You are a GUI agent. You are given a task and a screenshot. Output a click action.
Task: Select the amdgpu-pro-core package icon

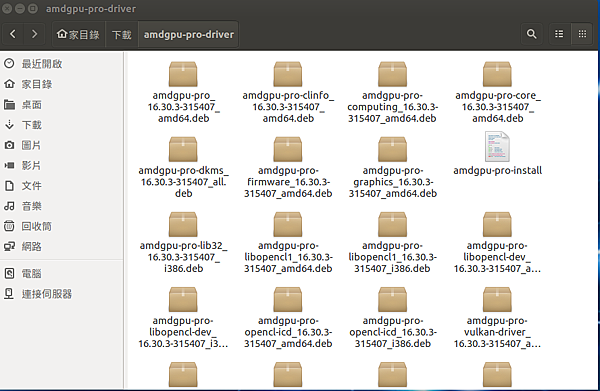(x=497, y=74)
